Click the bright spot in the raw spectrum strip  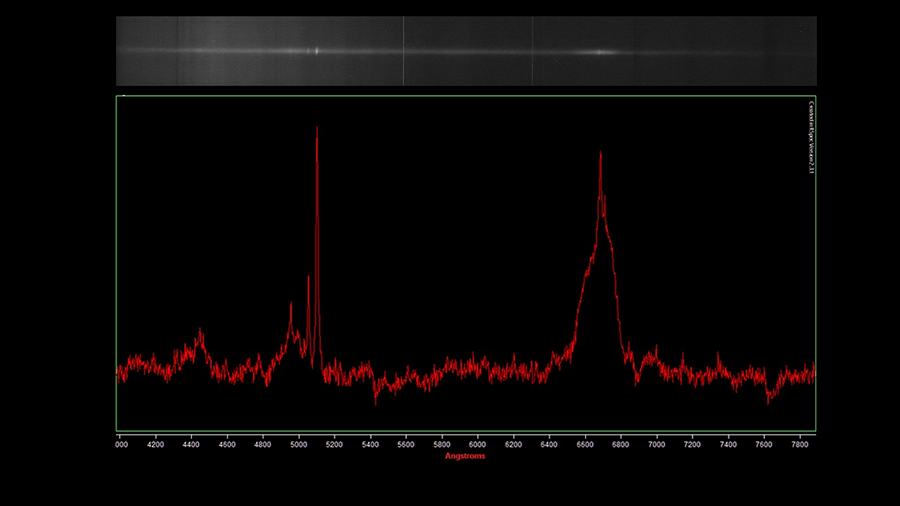[x=316, y=50]
